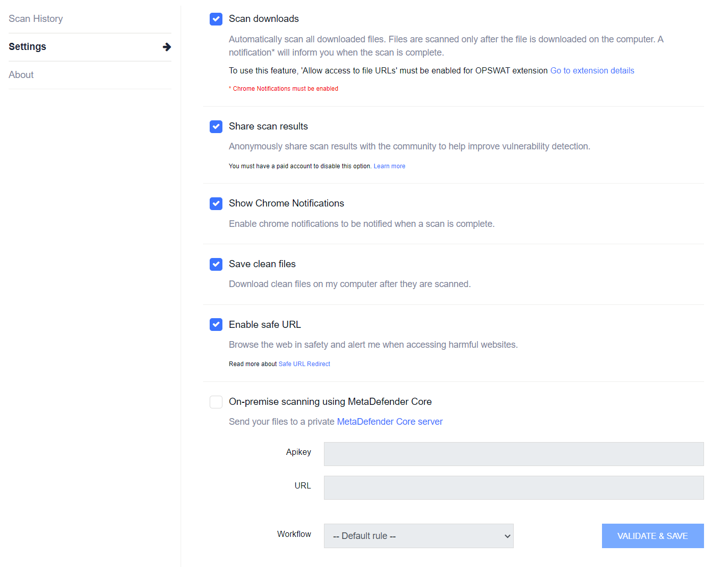Focus the URL input field
This screenshot has height=567, width=728.
[514, 488]
